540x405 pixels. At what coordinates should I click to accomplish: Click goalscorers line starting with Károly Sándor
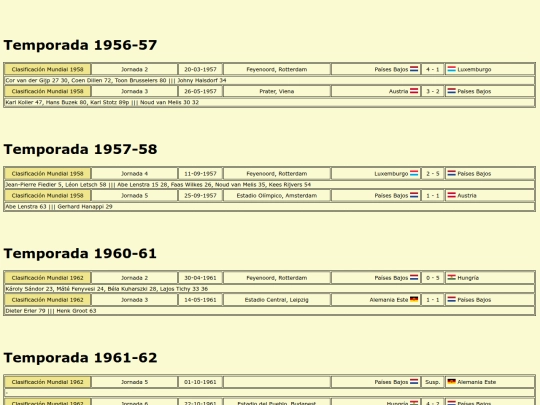point(269,289)
